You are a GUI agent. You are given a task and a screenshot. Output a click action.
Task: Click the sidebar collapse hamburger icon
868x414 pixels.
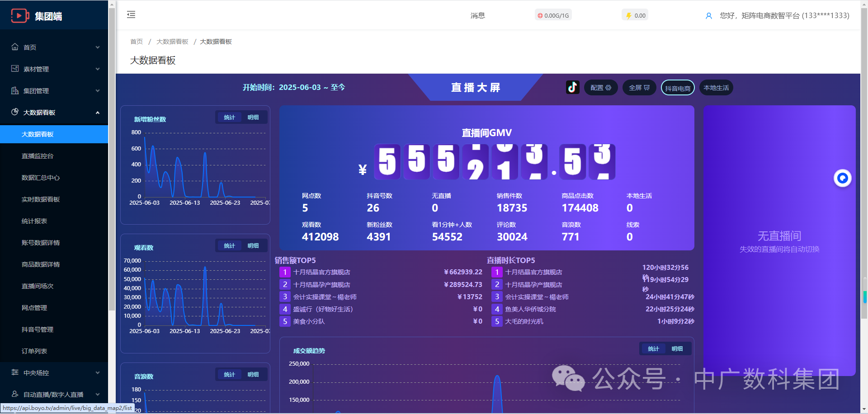click(131, 15)
